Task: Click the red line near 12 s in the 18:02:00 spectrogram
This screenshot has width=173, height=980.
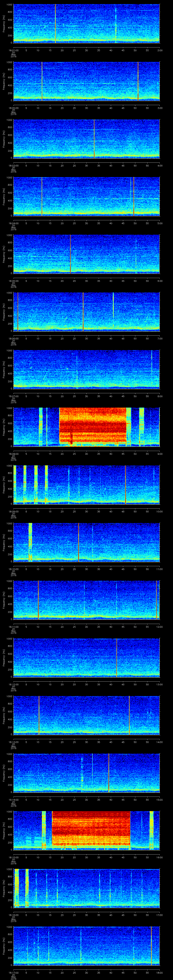Action: [x=42, y=81]
